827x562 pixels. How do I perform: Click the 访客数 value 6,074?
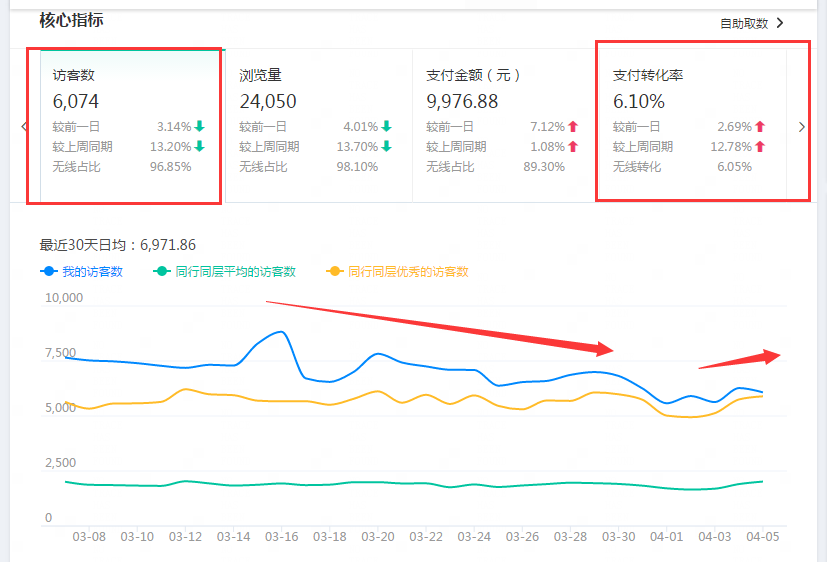[x=75, y=101]
